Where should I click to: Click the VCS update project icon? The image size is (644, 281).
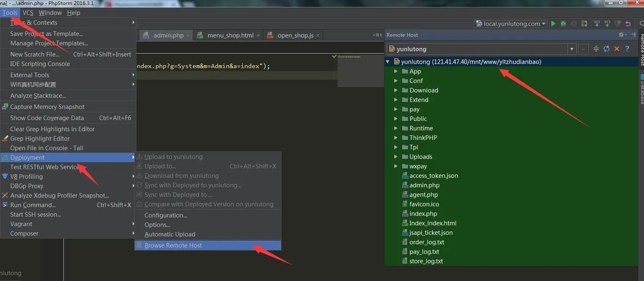(x=597, y=23)
